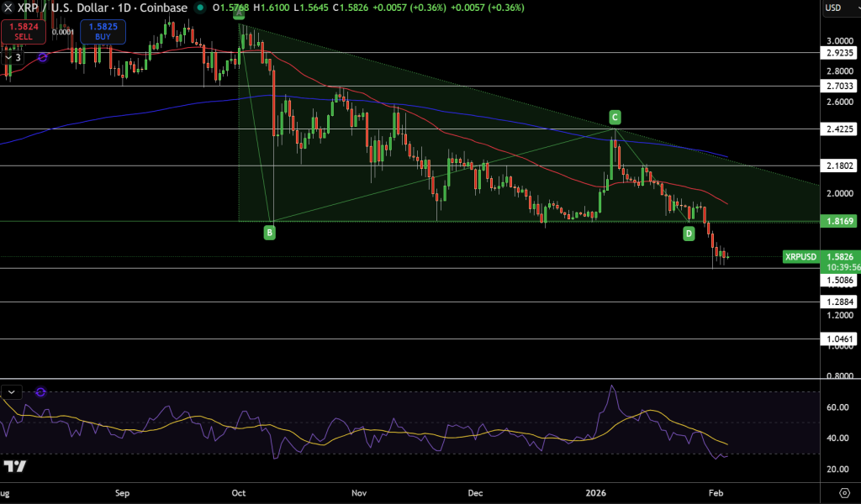861x504 pixels.
Task: Click the 1.8169 highlighted price level label
Action: coord(839,220)
